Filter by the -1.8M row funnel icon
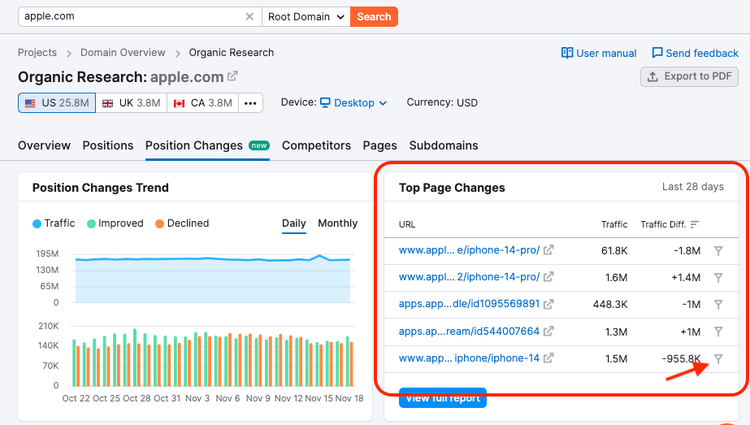The height and width of the screenshot is (425, 750). point(718,251)
